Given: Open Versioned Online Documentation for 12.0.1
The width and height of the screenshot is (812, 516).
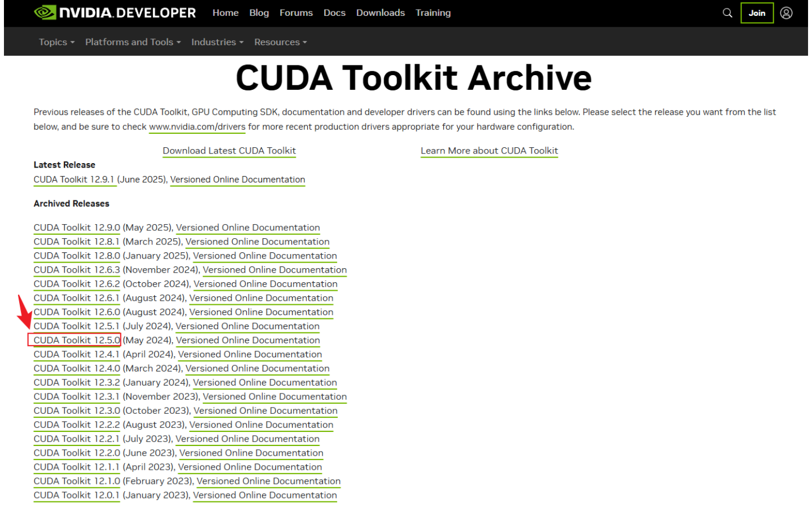Looking at the screenshot, I should 264,495.
